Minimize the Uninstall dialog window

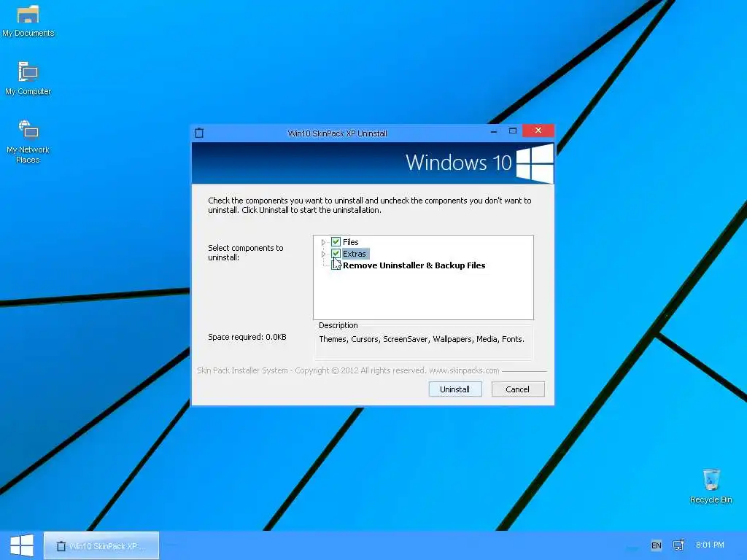[494, 131]
